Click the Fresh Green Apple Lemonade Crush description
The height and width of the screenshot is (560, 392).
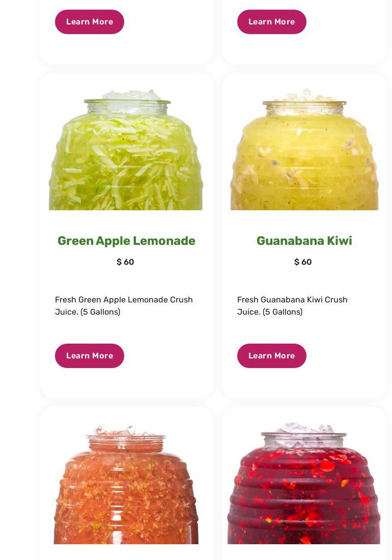click(124, 306)
